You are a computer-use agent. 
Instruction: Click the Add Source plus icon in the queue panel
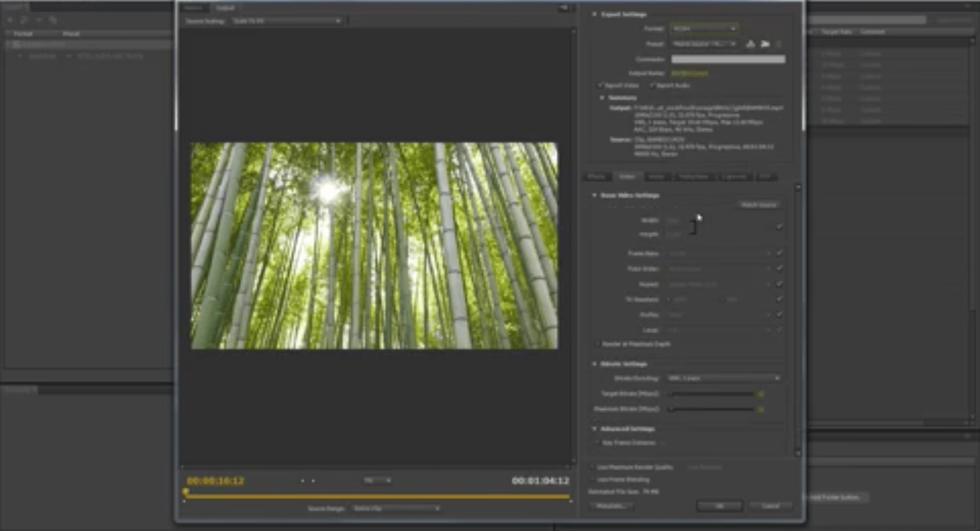click(9, 20)
